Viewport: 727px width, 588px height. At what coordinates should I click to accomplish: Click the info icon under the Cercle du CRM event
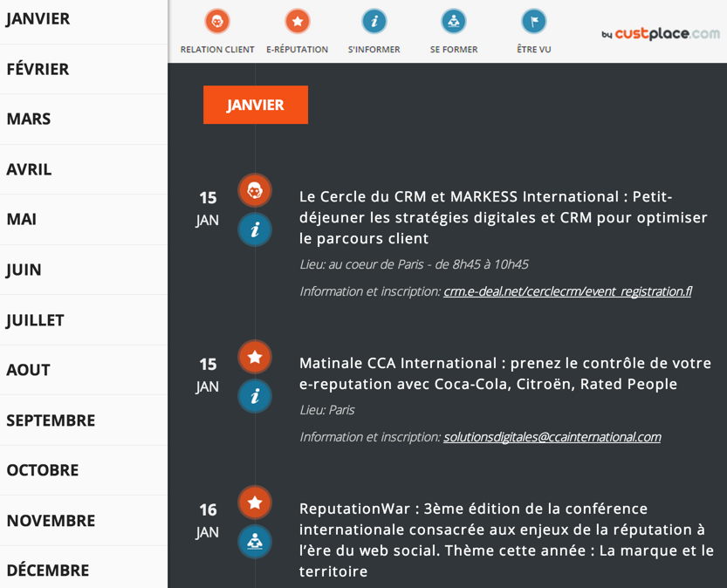254,229
